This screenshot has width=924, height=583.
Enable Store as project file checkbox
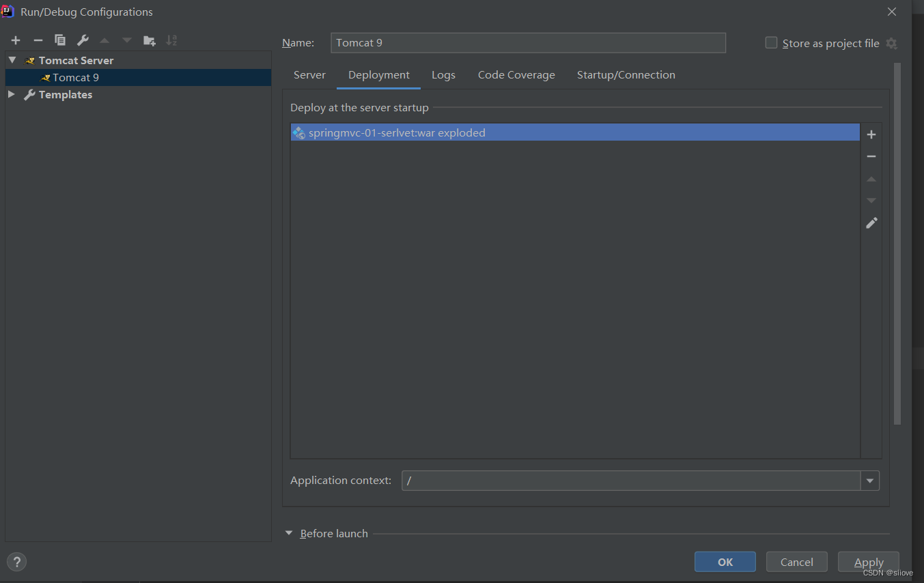tap(771, 42)
